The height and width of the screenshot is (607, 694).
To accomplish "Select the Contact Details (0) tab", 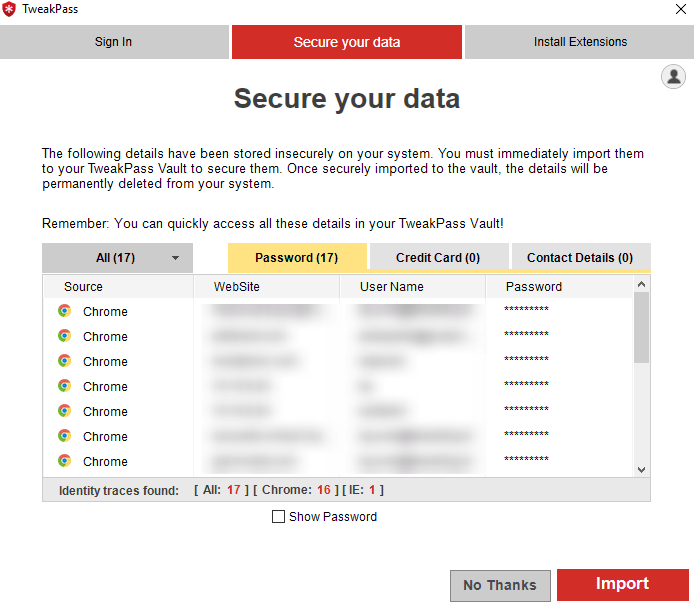I will tap(580, 258).
